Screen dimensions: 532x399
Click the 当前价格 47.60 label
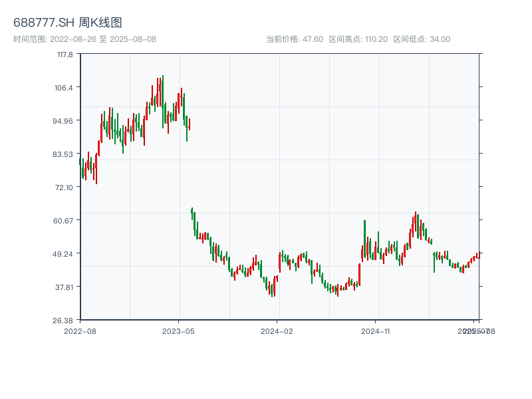(295, 39)
